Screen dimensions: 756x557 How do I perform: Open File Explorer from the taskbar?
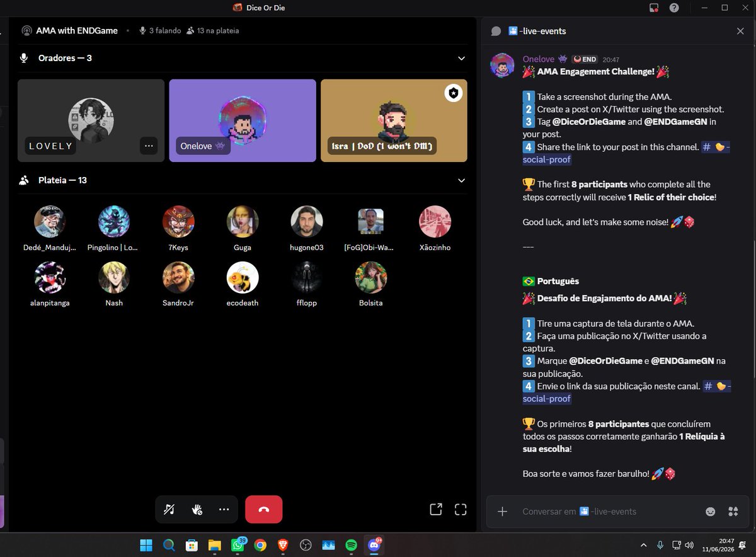(x=214, y=545)
